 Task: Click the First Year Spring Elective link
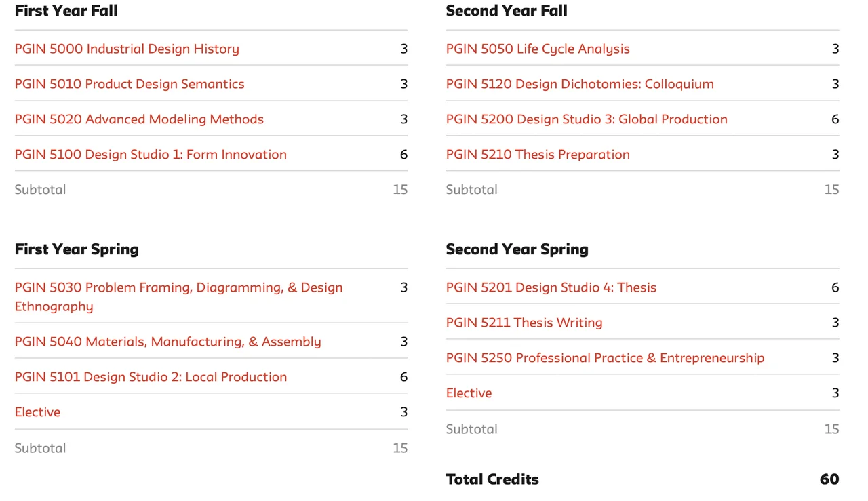pos(37,412)
